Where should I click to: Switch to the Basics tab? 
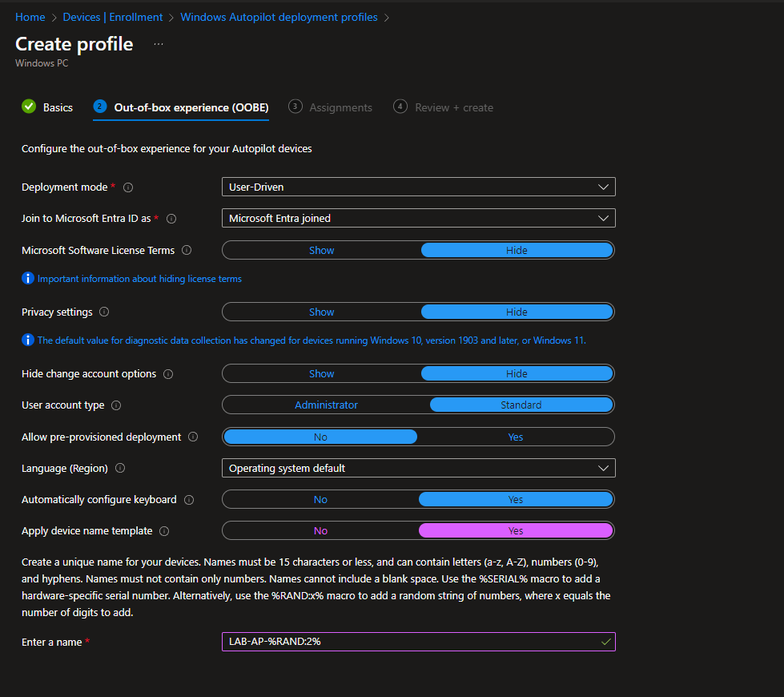47,107
